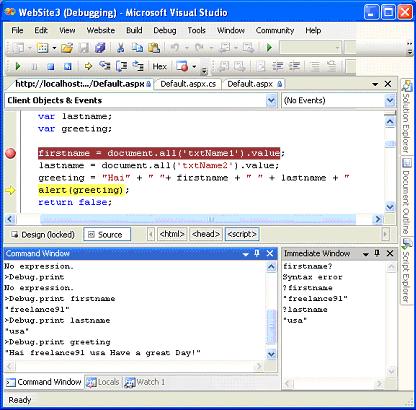416x410 pixels.
Task: Click the Increase Indent icon
Action: point(294,66)
